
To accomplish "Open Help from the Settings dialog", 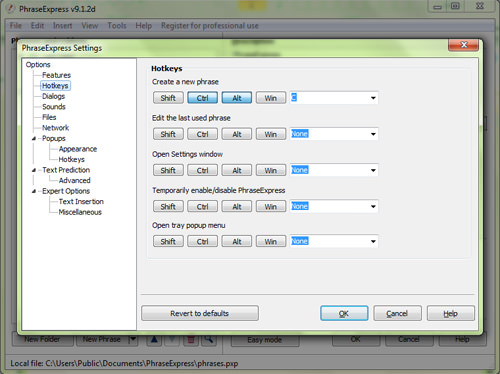I will click(x=450, y=313).
